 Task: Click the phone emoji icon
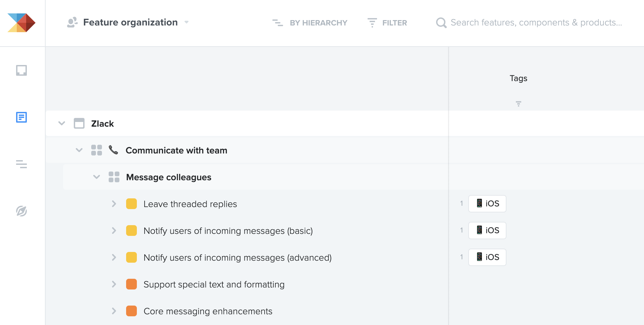[113, 150]
